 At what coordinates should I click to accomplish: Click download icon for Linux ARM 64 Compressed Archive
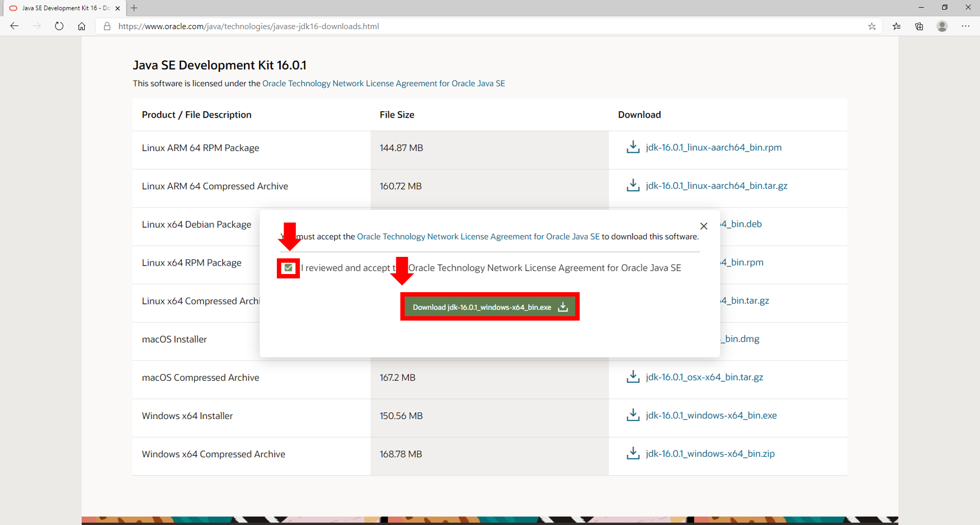pos(633,185)
